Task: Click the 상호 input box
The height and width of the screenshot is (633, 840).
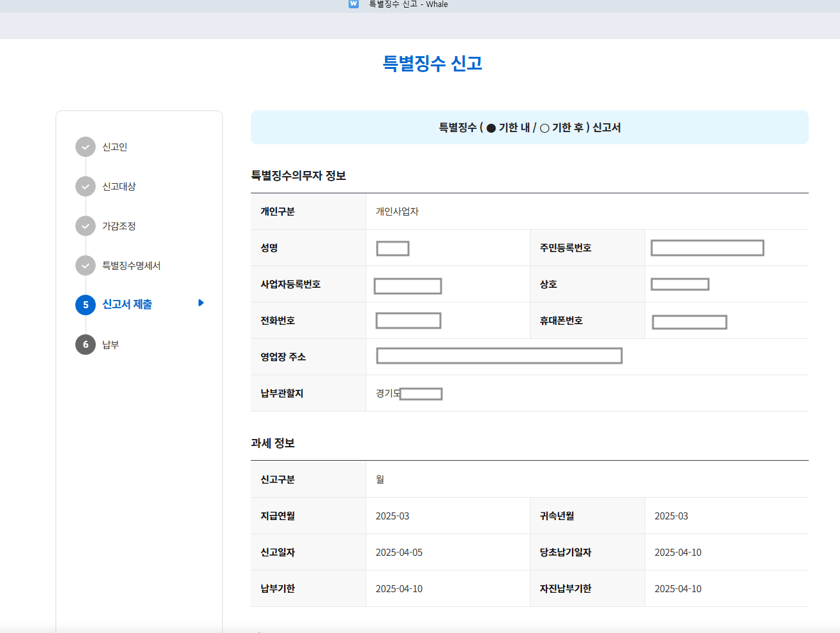Action: [679, 284]
